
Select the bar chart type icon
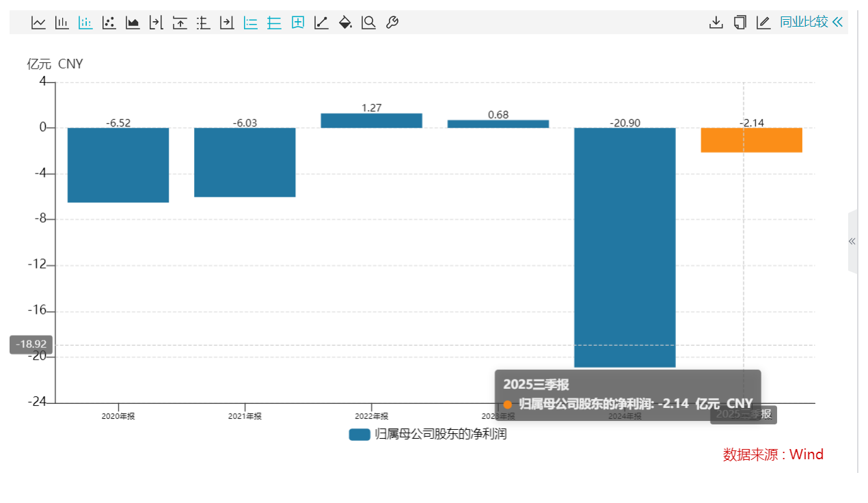62,23
